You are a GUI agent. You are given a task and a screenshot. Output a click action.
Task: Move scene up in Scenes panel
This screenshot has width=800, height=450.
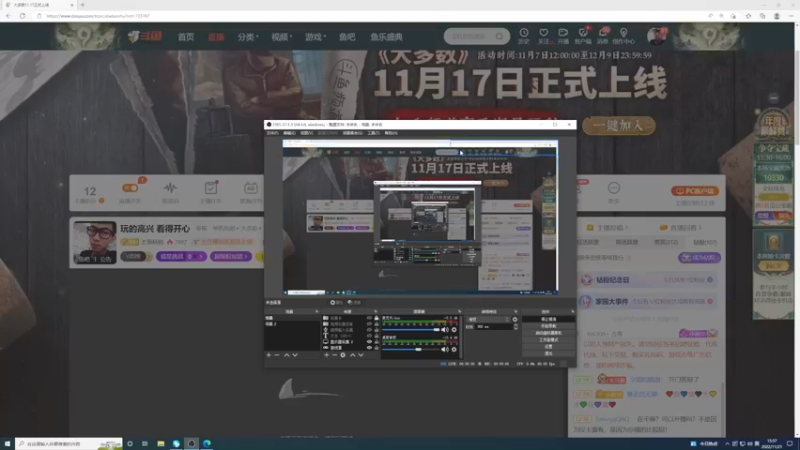(x=287, y=355)
